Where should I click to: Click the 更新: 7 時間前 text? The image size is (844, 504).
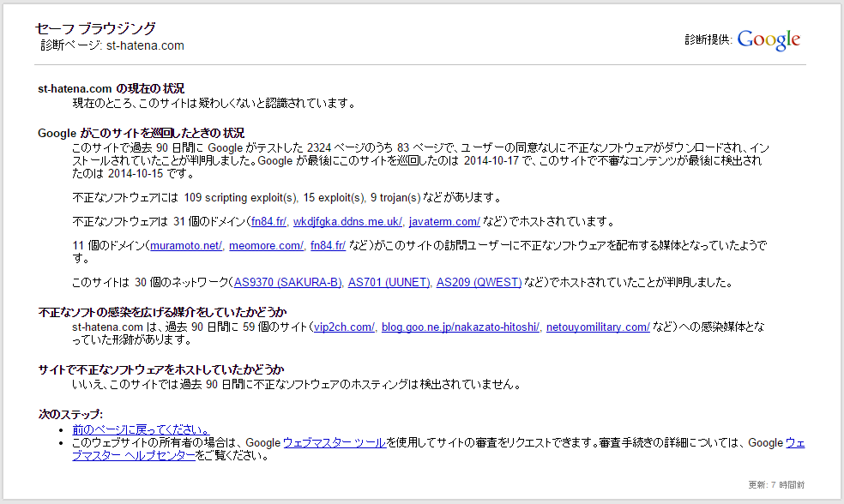point(776,484)
